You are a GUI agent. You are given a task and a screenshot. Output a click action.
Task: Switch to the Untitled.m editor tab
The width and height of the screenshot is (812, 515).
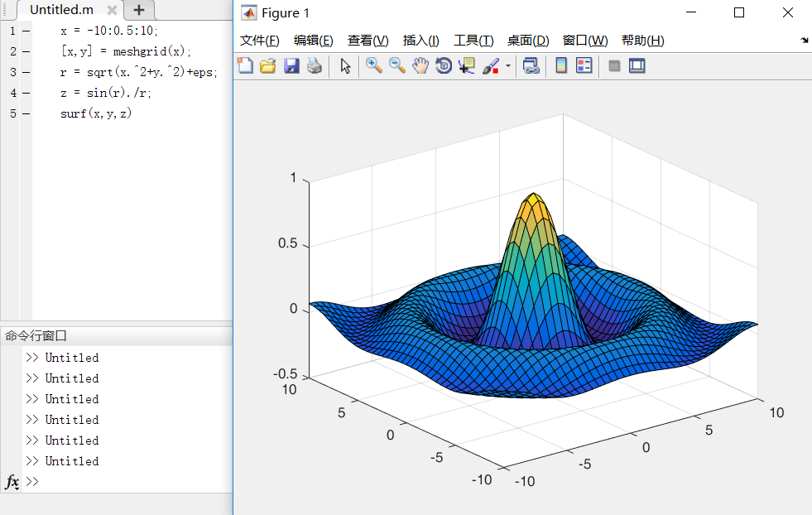pyautogui.click(x=62, y=11)
